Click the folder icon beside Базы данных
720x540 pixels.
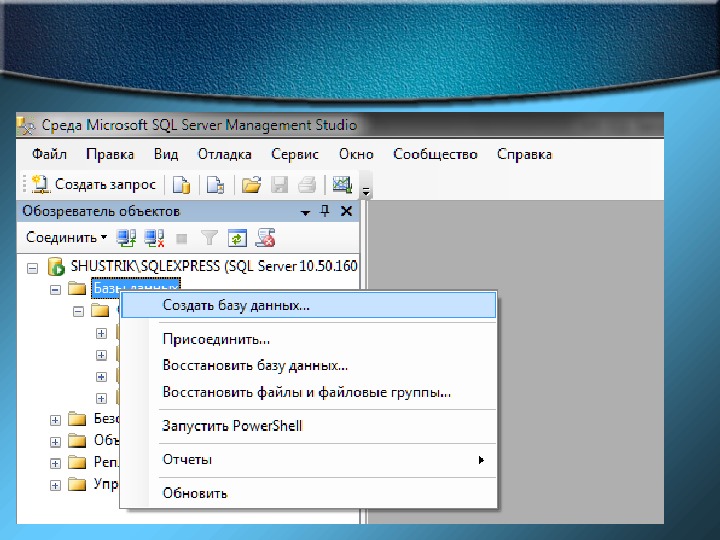click(x=77, y=288)
